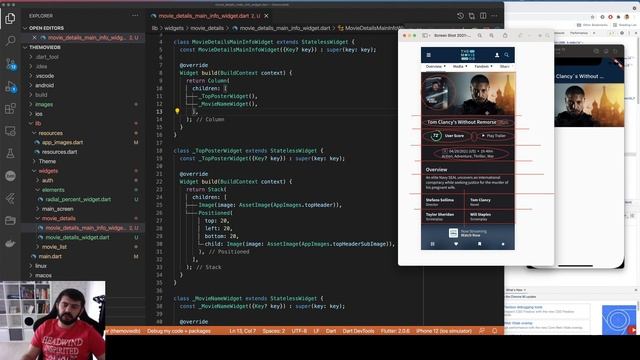Select movie_details in the breadcrumb path
This screenshot has height=360, width=640.
click(x=207, y=28)
